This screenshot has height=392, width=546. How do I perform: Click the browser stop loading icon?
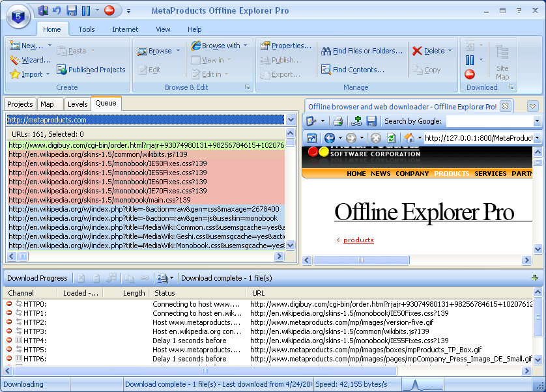(x=376, y=138)
